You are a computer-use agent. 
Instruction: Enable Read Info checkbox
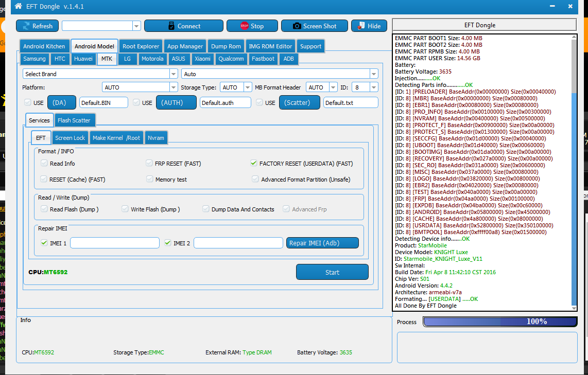point(44,163)
